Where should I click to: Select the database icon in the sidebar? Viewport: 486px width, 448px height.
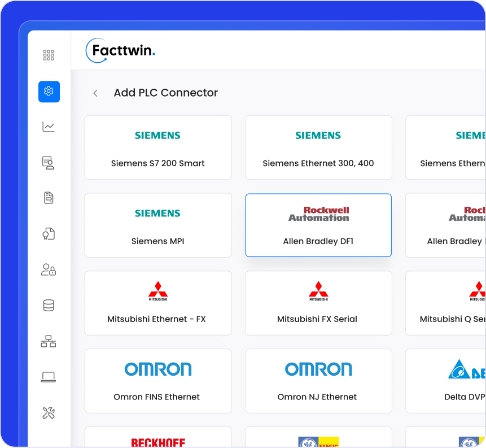pyautogui.click(x=49, y=305)
